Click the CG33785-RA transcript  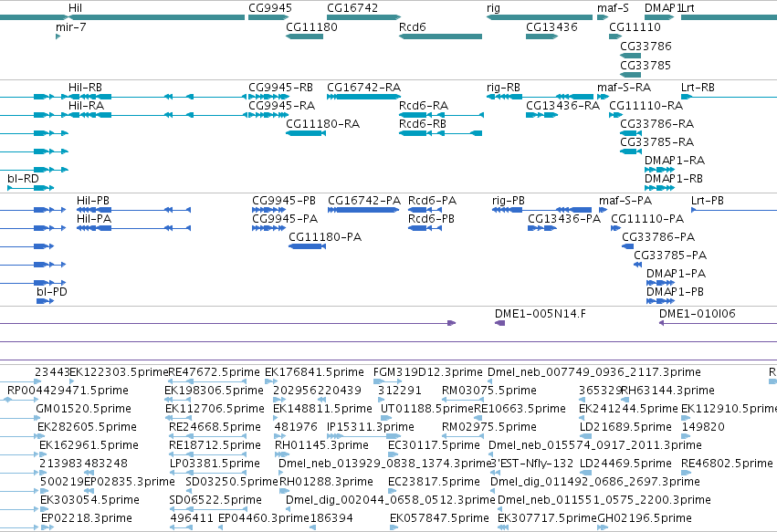tap(631, 151)
